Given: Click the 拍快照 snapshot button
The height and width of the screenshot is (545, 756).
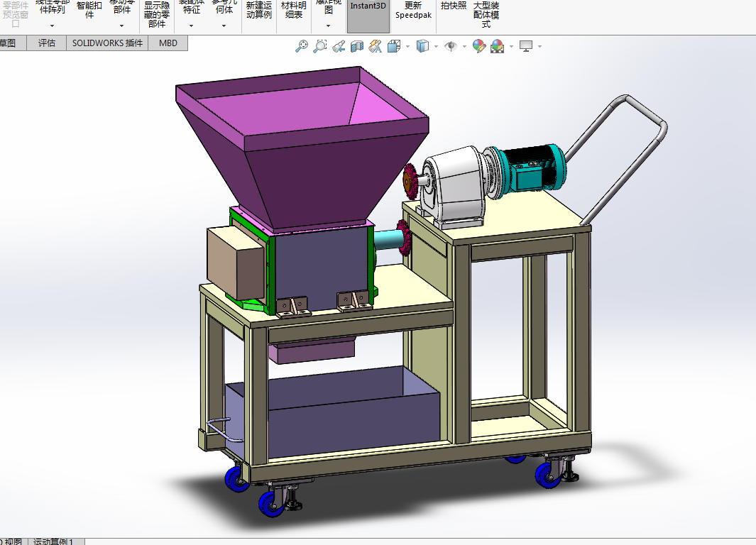Looking at the screenshot, I should click(453, 6).
